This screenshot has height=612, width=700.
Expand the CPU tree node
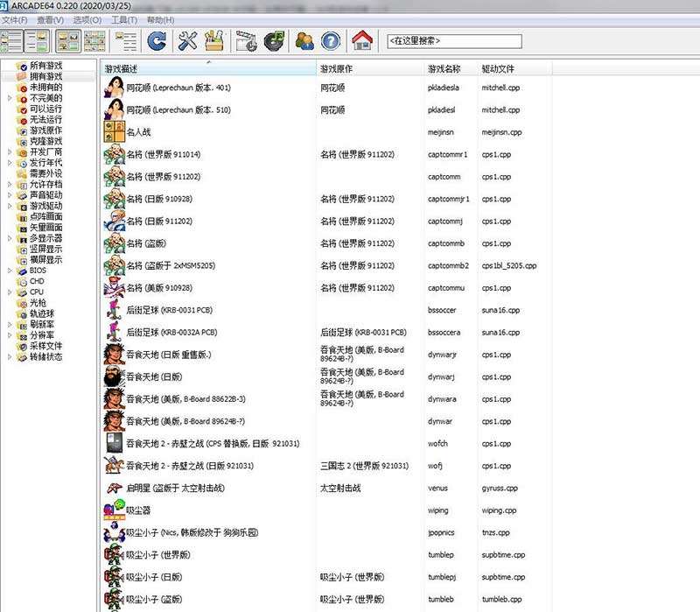[x=10, y=292]
